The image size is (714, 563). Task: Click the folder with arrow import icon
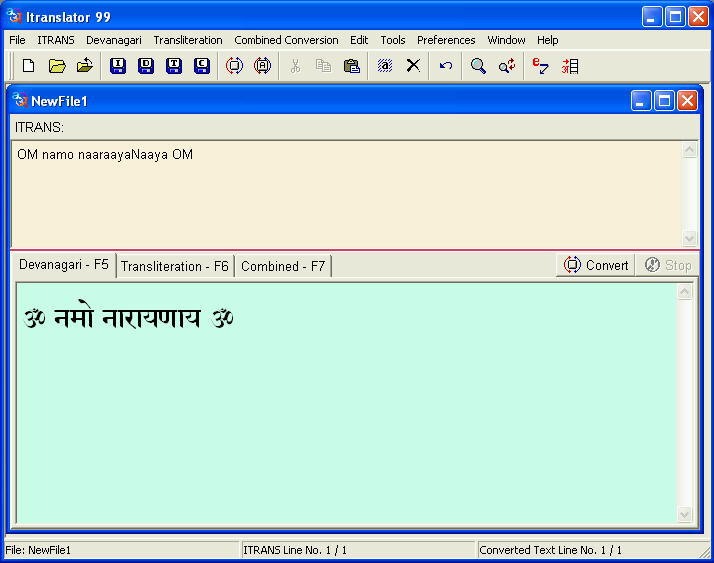pyautogui.click(x=85, y=66)
